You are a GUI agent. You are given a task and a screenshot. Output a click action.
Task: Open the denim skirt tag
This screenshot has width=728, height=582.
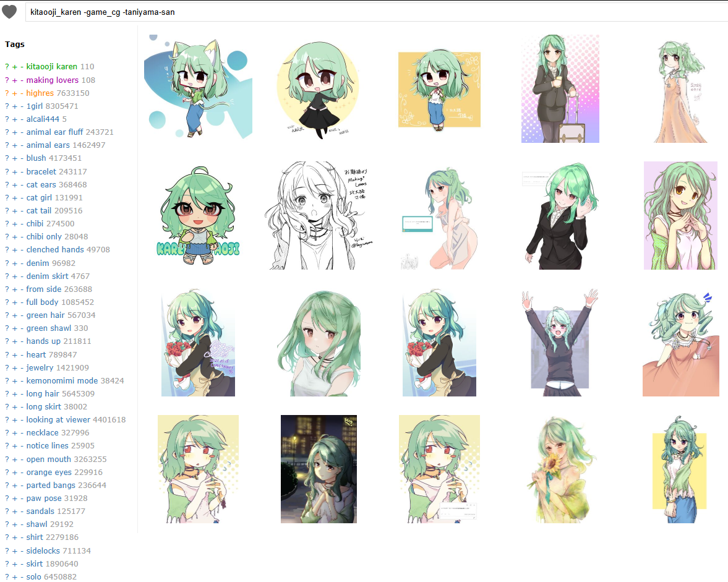tap(48, 276)
